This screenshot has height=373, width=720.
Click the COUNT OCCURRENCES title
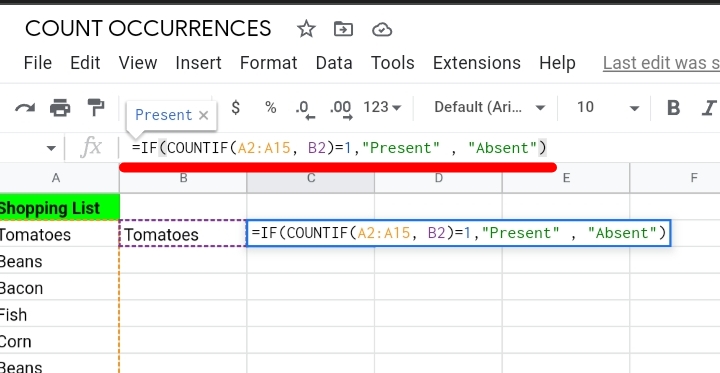pyautogui.click(x=148, y=28)
